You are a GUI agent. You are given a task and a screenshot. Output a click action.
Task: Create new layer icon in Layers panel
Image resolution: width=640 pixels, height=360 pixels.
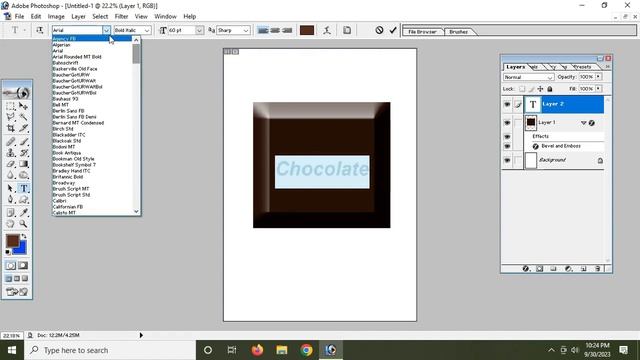coord(584,269)
